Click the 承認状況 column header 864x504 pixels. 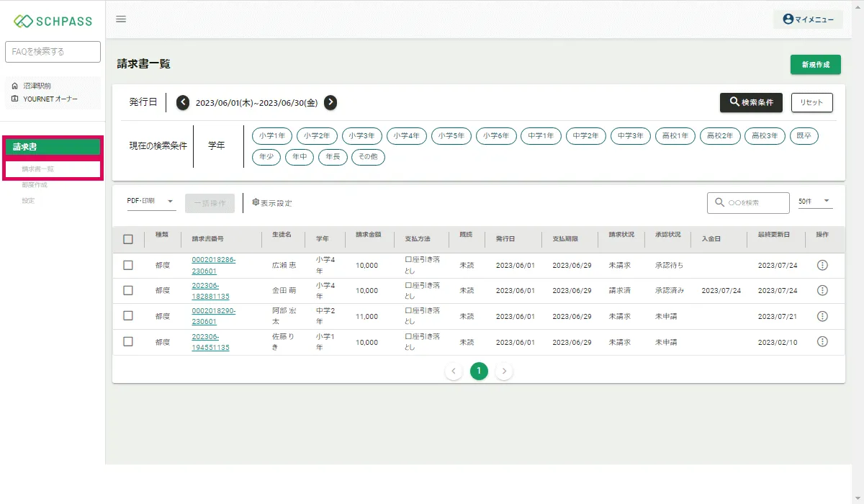(x=667, y=235)
